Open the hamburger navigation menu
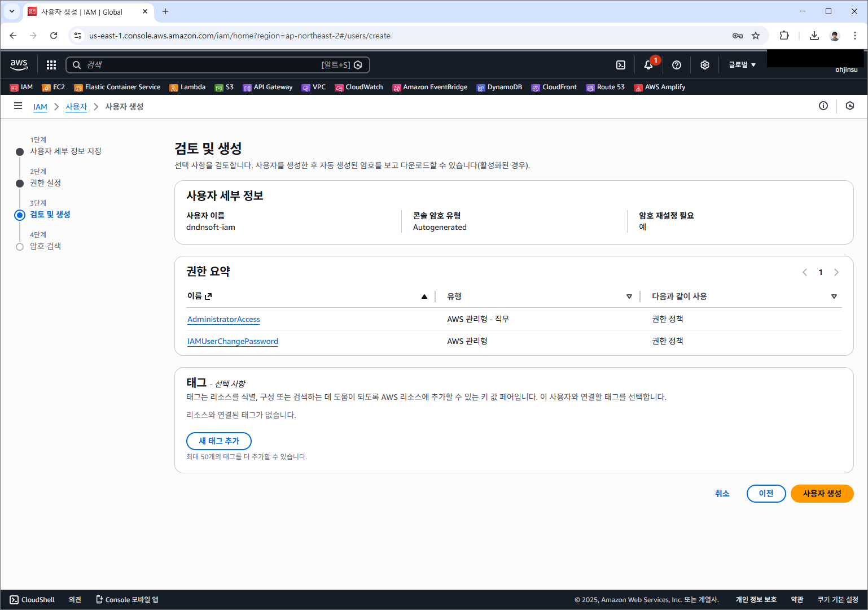The image size is (868, 610). (x=18, y=106)
